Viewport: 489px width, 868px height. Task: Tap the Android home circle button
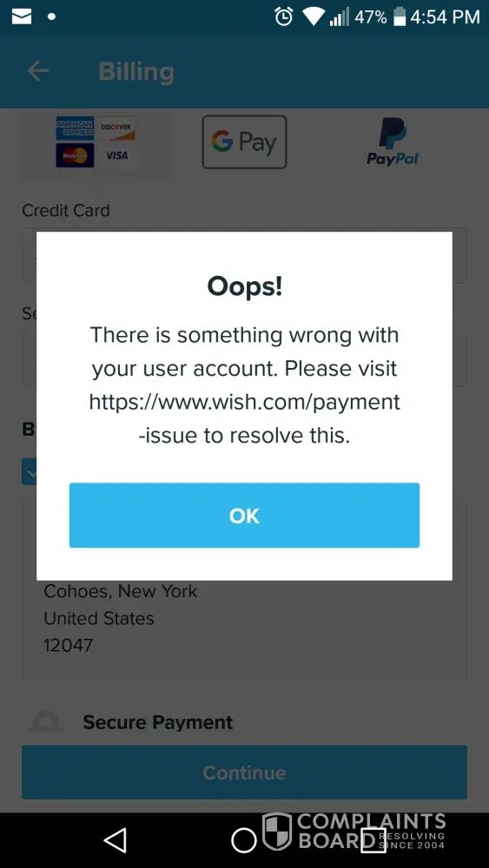[244, 840]
